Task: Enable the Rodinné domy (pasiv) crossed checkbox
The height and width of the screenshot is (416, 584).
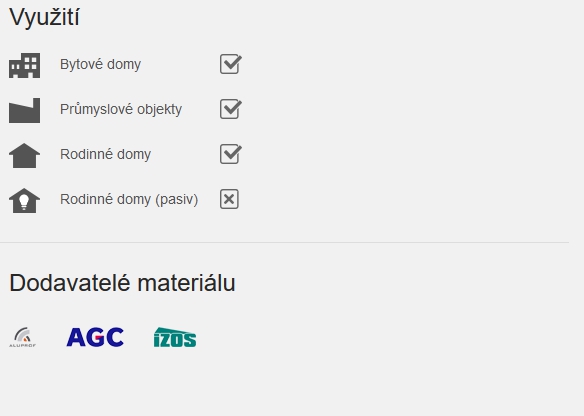Action: (229, 199)
